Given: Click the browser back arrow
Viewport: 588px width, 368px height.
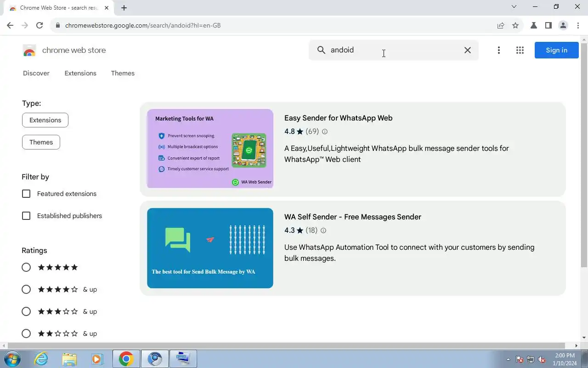Looking at the screenshot, I should [10, 25].
